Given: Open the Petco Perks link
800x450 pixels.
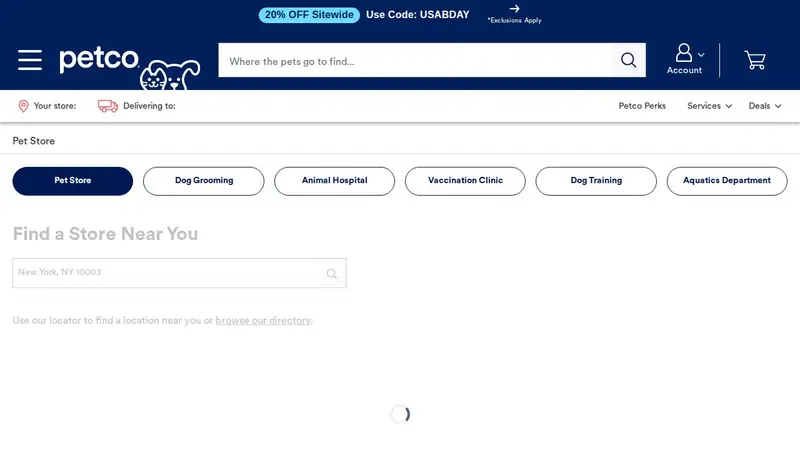Looking at the screenshot, I should [642, 106].
